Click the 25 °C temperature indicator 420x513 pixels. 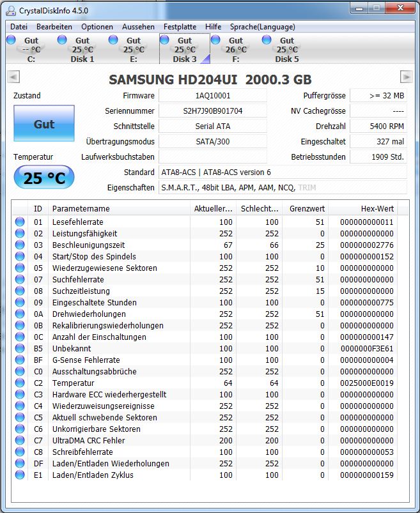pos(44,177)
